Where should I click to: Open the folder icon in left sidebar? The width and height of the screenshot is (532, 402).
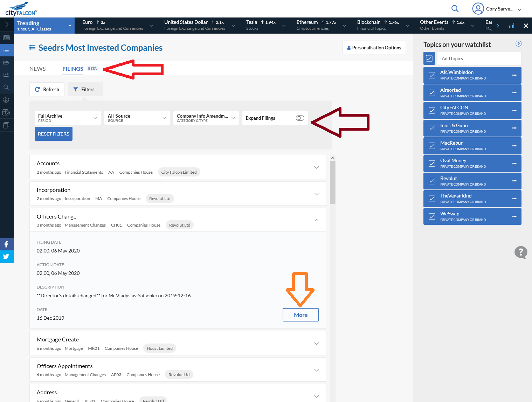(x=6, y=63)
